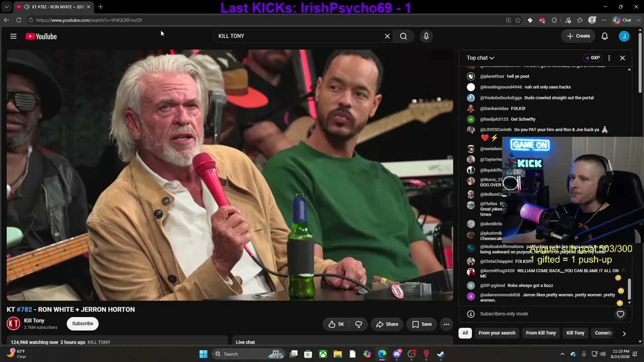Open the J account avatar menu
The height and width of the screenshot is (362, 644).
624,36
